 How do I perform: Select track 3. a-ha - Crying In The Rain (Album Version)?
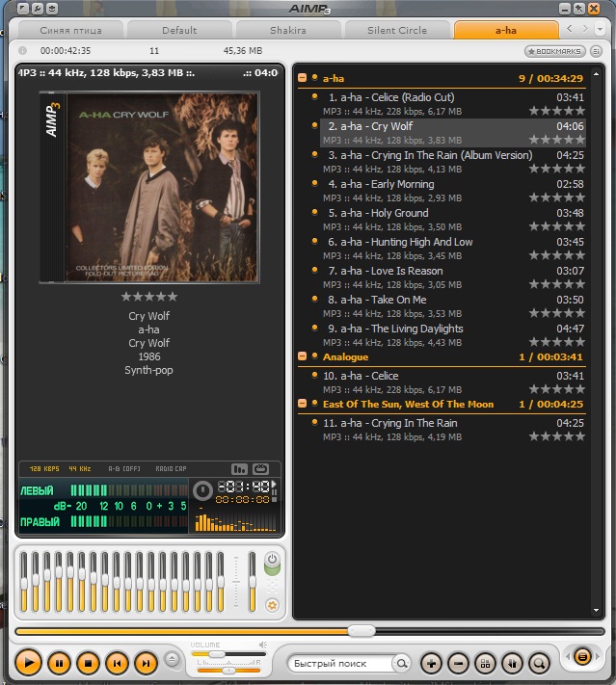453,162
